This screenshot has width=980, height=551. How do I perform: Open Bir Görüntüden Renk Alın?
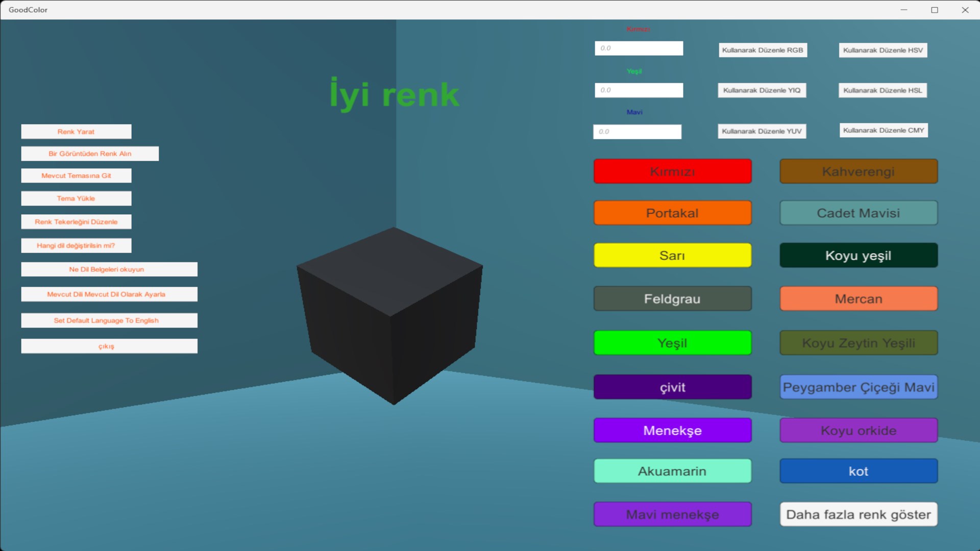(90, 154)
